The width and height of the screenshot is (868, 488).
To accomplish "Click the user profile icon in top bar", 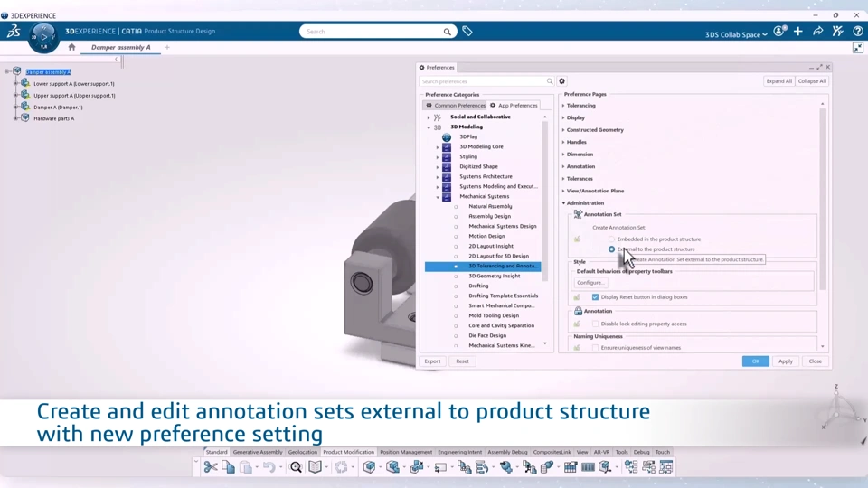I will 779,31.
